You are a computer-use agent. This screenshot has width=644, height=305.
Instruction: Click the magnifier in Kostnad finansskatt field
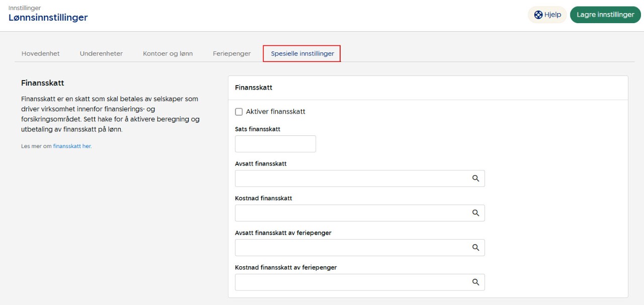[x=475, y=213]
